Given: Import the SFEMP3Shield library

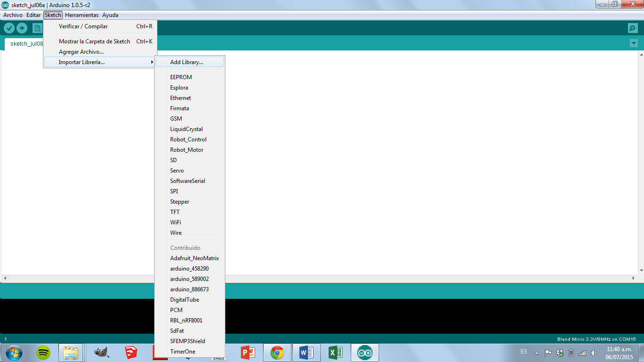Looking at the screenshot, I should coord(190,341).
